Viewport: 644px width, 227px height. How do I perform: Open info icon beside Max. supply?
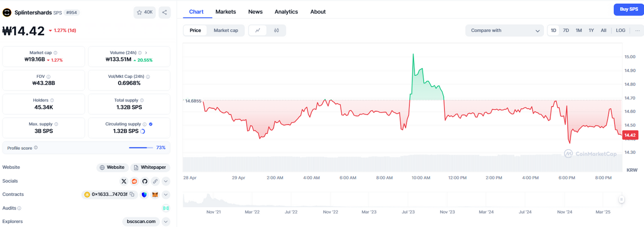pos(56,124)
